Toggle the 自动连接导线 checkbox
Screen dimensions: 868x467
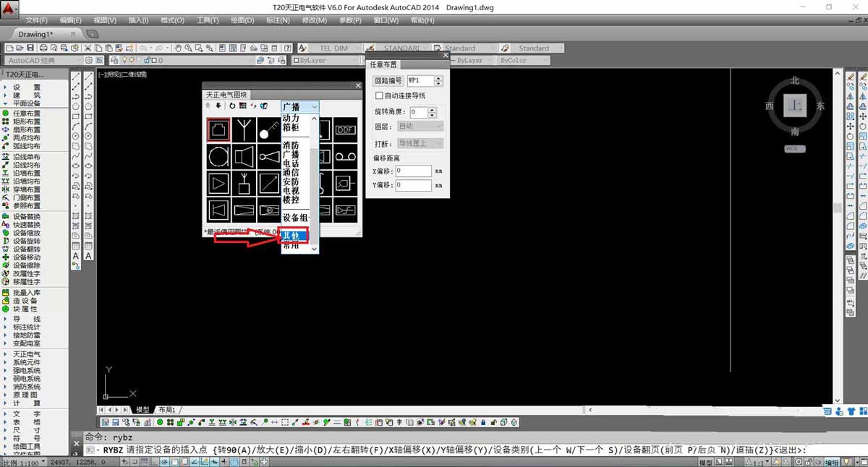coord(379,95)
